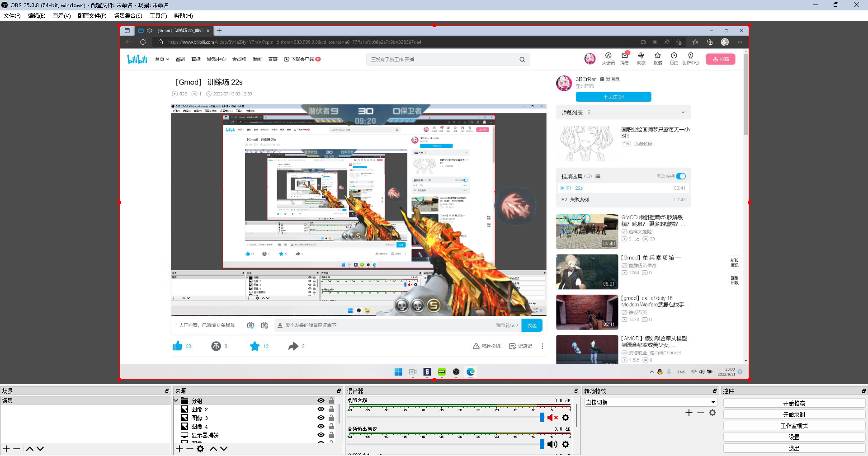Add a new source with plus icon
This screenshot has height=456, width=868.
click(x=179, y=449)
